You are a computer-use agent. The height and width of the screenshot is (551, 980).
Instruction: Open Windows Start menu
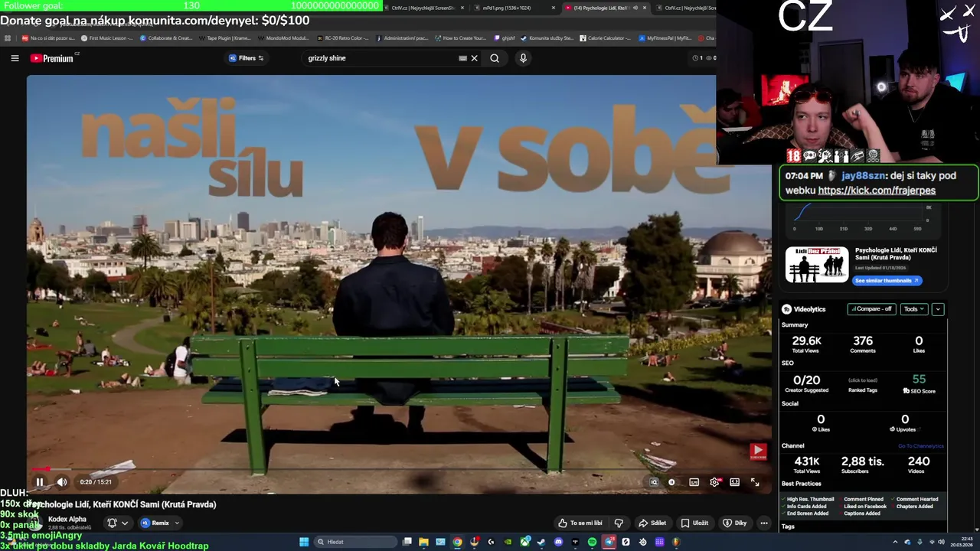(x=304, y=542)
